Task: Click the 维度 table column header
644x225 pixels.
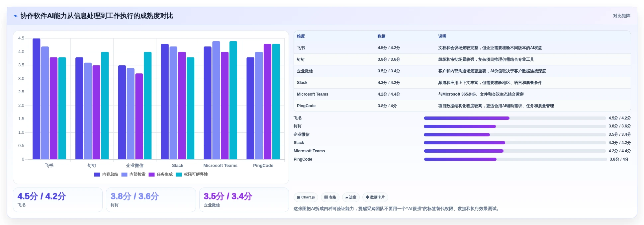Action: tap(301, 37)
